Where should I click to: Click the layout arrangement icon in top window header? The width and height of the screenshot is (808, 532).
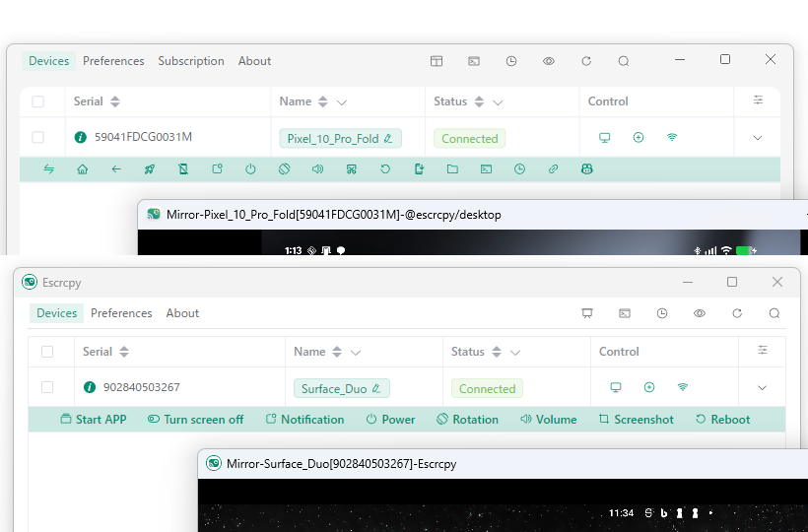(x=437, y=61)
